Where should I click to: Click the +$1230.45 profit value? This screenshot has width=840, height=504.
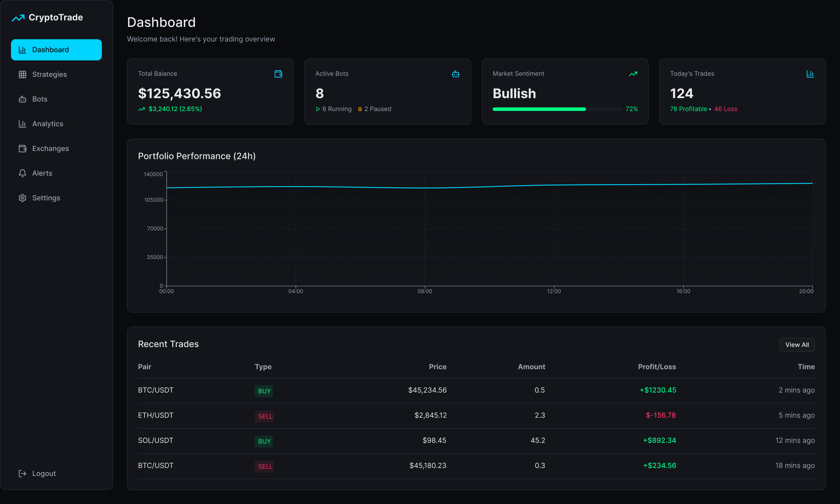coord(658,390)
